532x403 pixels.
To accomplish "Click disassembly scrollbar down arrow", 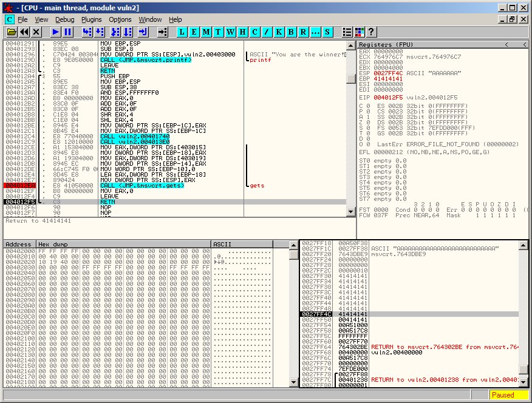I will (351, 212).
